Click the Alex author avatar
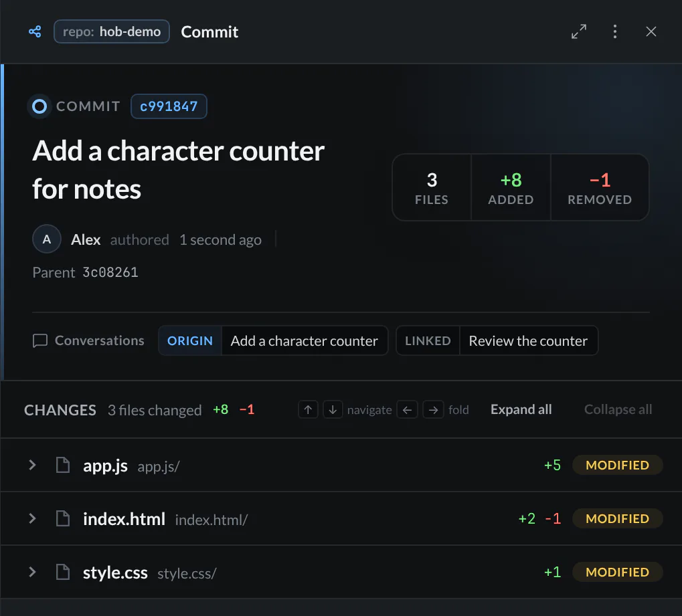Image resolution: width=682 pixels, height=616 pixels. point(47,239)
